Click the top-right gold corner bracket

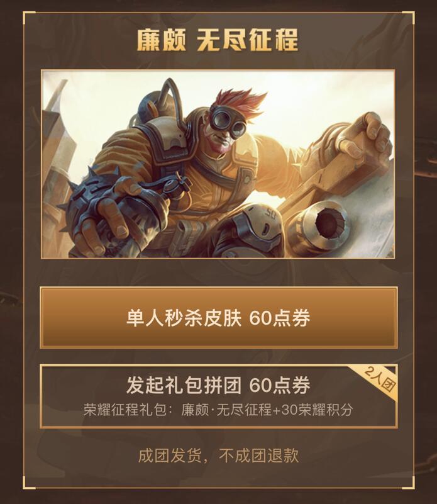(408, 18)
